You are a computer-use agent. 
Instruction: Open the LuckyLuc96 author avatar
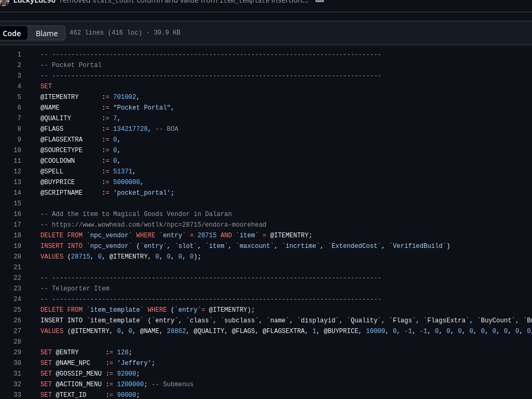tap(4, 2)
